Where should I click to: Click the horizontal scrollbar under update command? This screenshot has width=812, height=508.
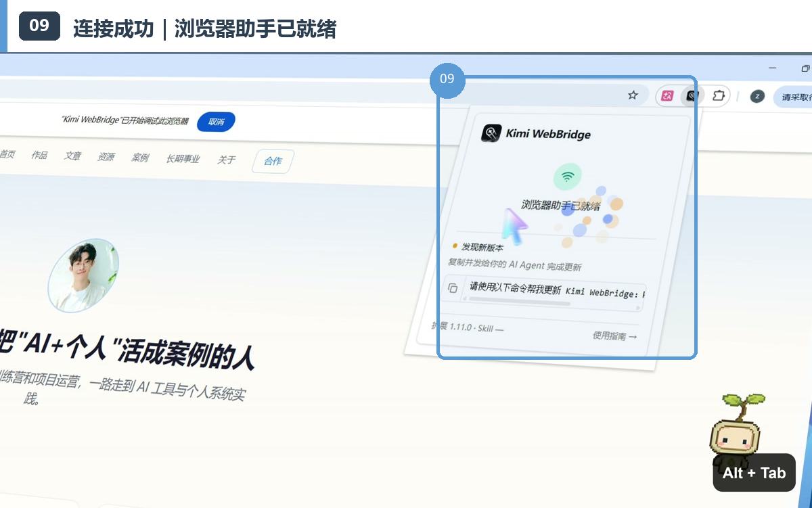point(520,301)
